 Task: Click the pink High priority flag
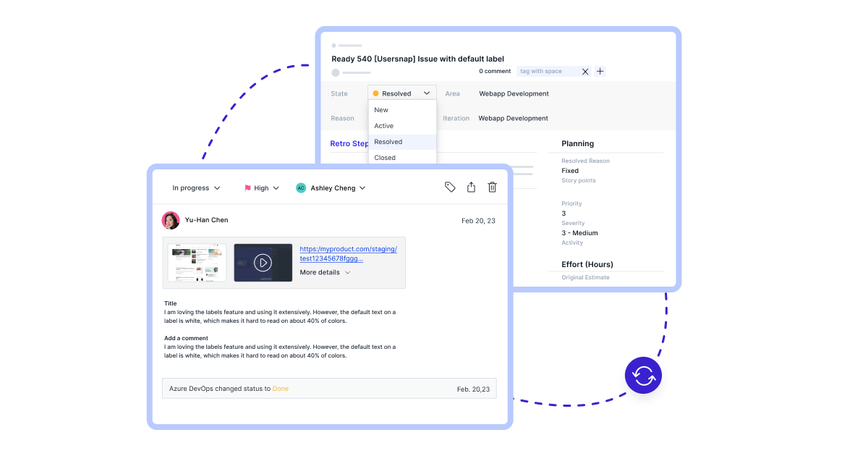coord(247,188)
